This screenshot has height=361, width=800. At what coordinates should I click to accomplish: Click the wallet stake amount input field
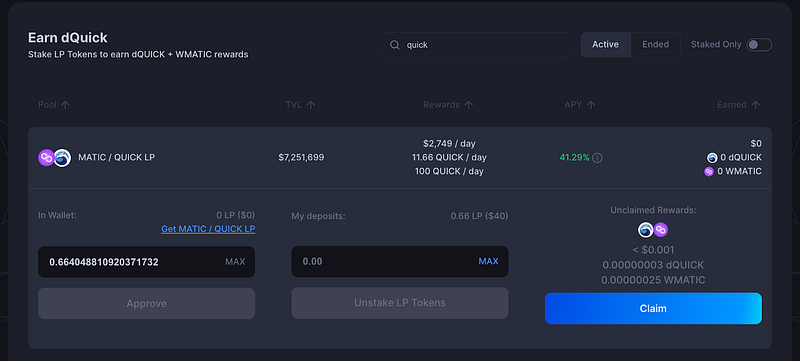click(146, 262)
